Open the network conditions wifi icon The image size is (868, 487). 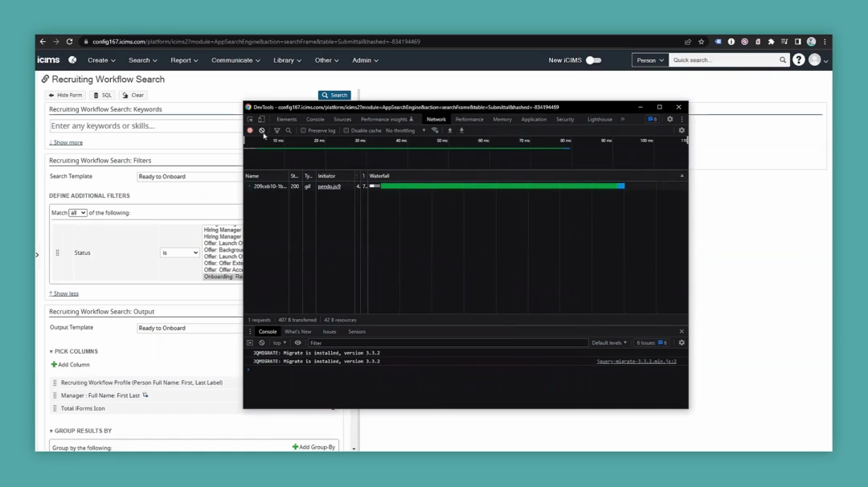click(435, 131)
